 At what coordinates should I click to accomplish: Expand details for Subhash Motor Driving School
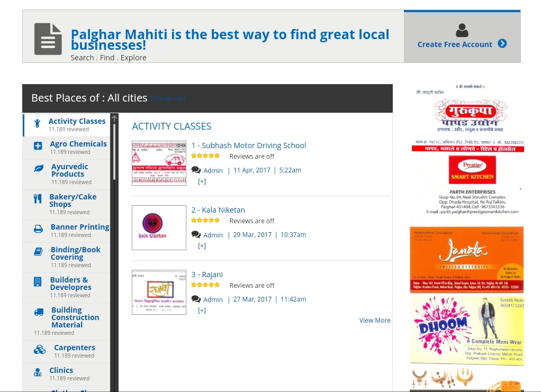[x=202, y=181]
